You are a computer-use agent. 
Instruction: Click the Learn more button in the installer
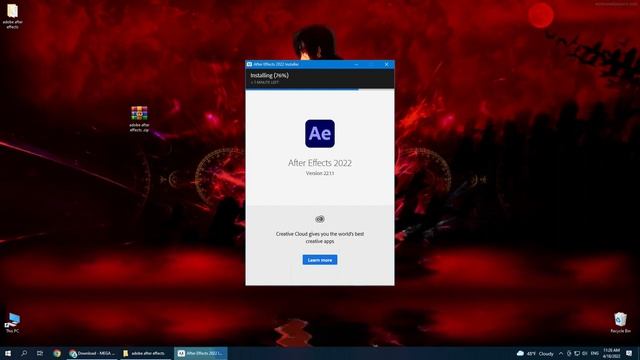320,260
